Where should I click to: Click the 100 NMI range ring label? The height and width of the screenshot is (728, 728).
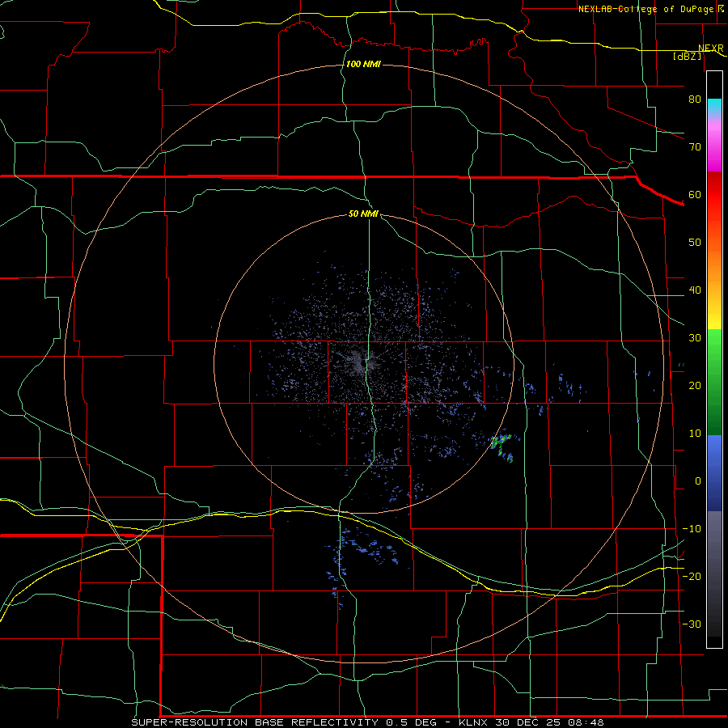point(363,64)
